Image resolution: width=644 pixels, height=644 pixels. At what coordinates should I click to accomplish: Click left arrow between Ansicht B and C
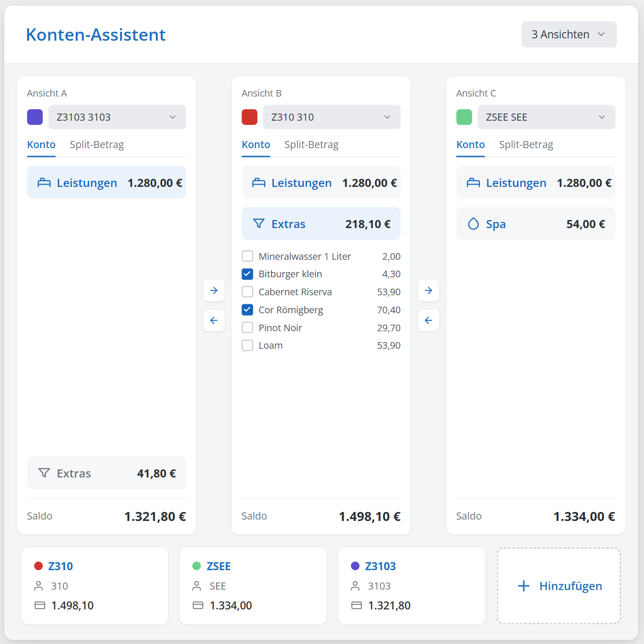pyautogui.click(x=428, y=321)
